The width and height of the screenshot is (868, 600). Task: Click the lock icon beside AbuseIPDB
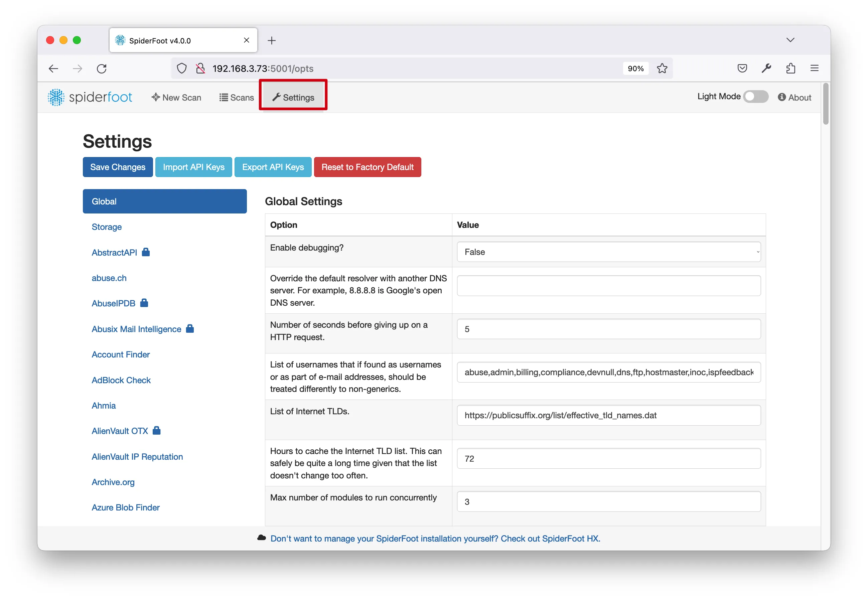pyautogui.click(x=144, y=303)
